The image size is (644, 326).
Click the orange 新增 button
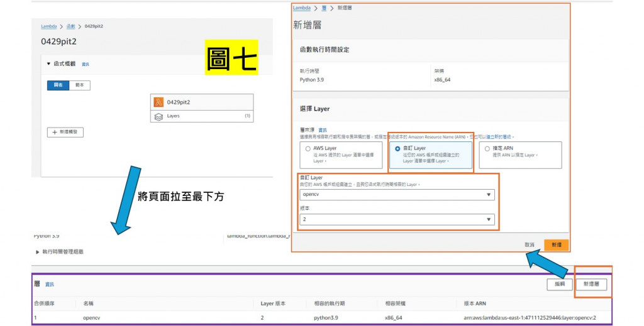coord(556,245)
